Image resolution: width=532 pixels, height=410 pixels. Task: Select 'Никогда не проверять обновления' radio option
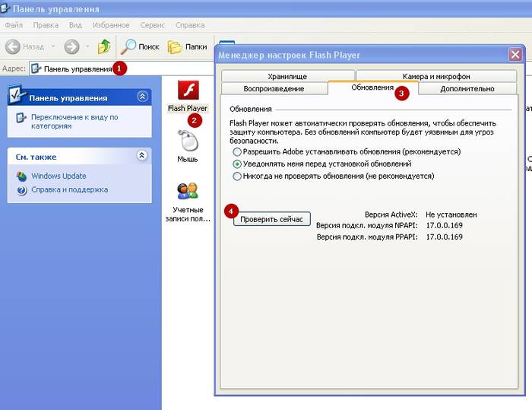(237, 176)
